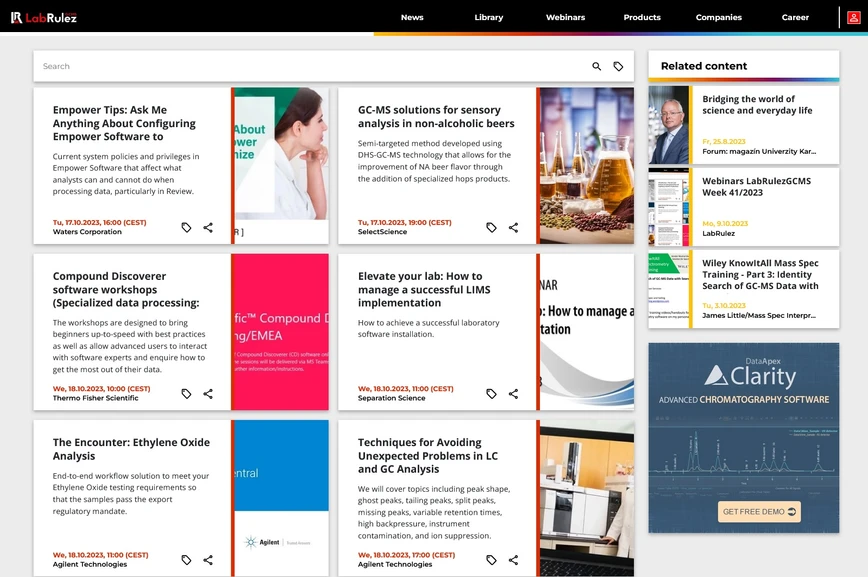This screenshot has width=868, height=577.
Task: Share the Techniques for Avoiding Problems card
Action: [513, 560]
